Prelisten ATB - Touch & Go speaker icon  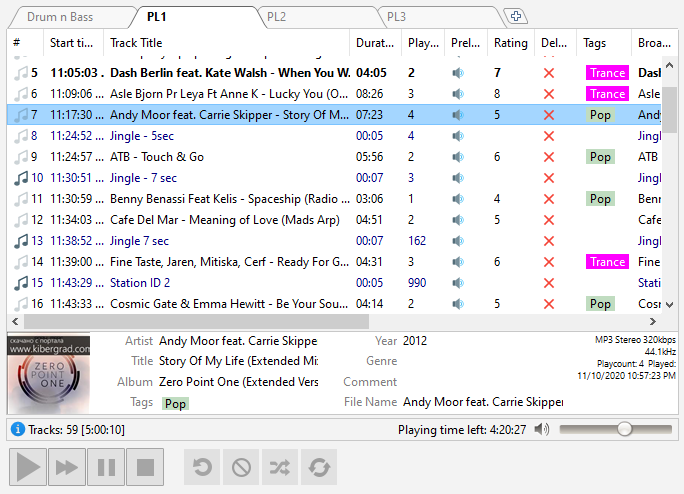[x=458, y=157]
